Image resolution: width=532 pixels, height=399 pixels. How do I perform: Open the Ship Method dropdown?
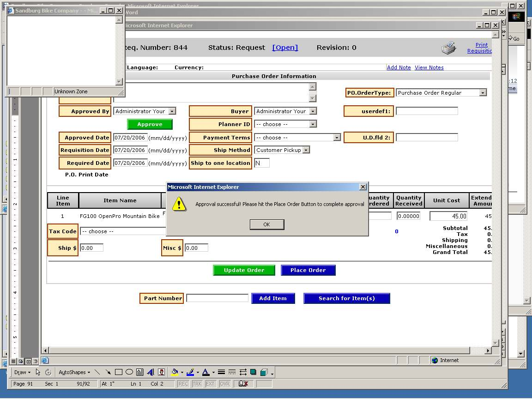click(306, 150)
